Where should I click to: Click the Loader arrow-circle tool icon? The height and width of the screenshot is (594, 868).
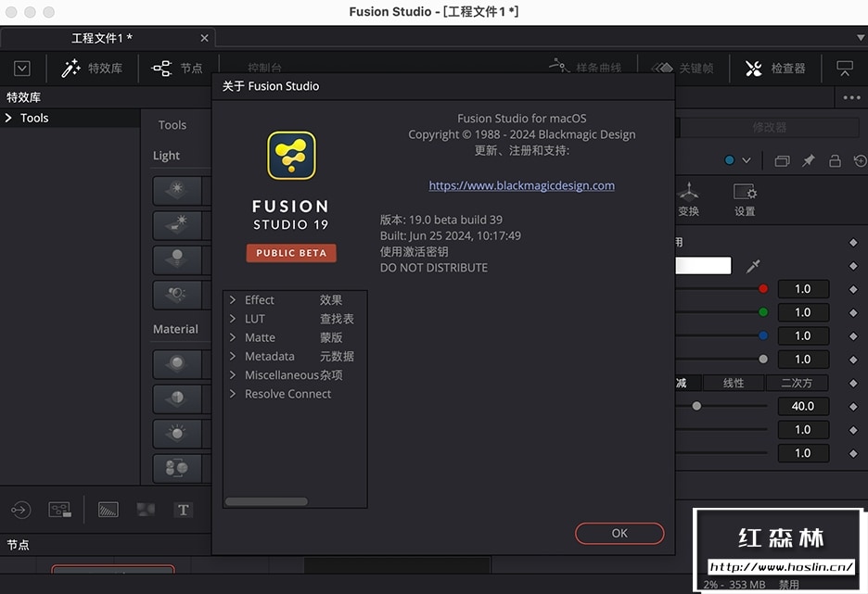click(x=20, y=510)
